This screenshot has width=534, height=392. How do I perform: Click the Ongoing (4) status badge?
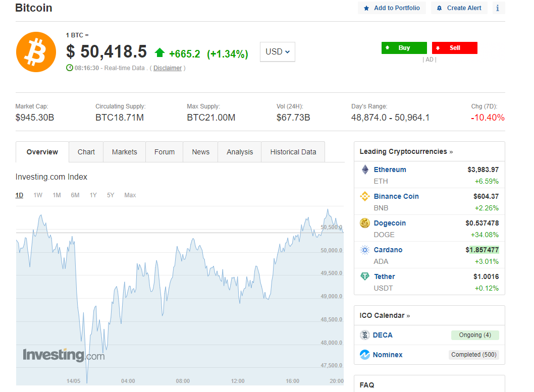click(x=475, y=335)
